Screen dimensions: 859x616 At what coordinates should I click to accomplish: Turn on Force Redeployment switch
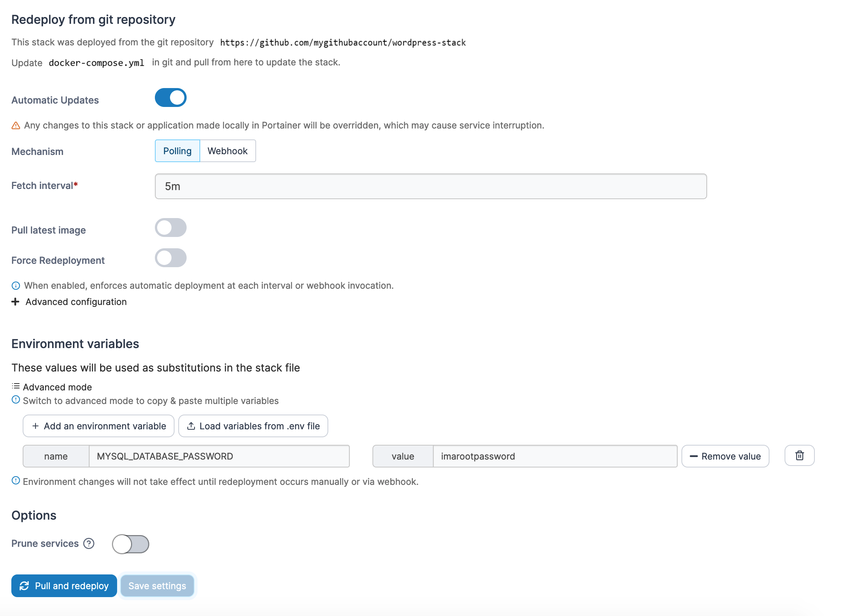point(171,258)
